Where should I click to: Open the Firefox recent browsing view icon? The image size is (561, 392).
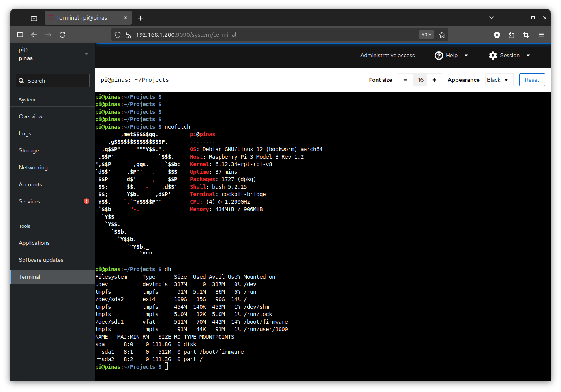(x=34, y=18)
